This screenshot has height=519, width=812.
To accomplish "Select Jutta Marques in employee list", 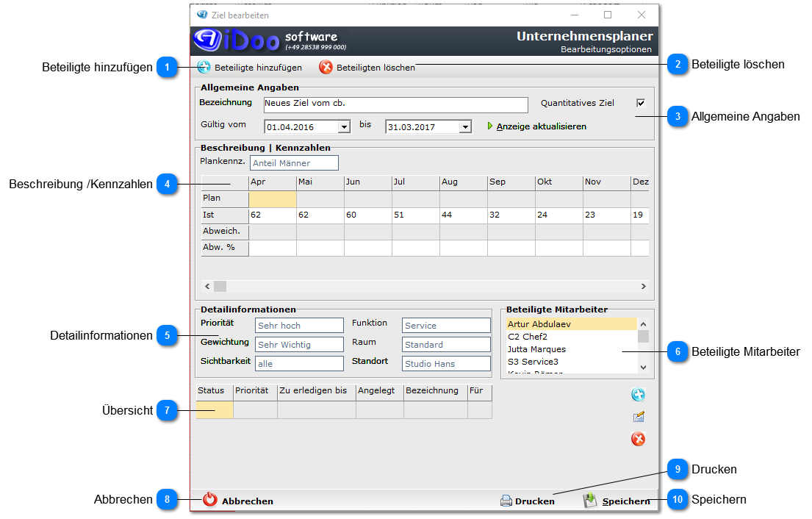I will [x=571, y=349].
